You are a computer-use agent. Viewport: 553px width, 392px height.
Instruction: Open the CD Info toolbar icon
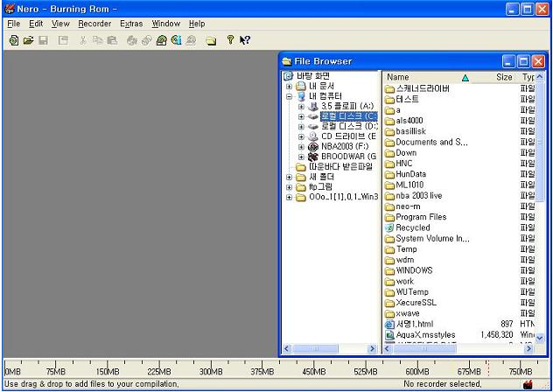[176, 40]
